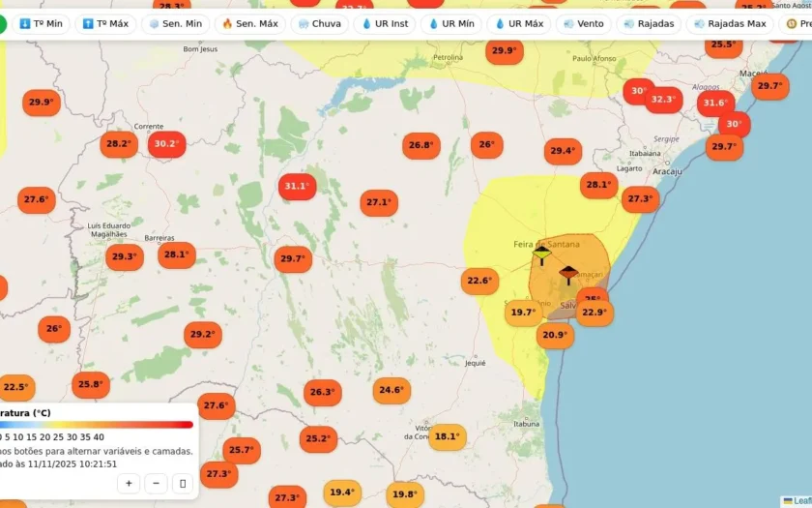
Task: Click the Jequié city label
Action: 475,364
